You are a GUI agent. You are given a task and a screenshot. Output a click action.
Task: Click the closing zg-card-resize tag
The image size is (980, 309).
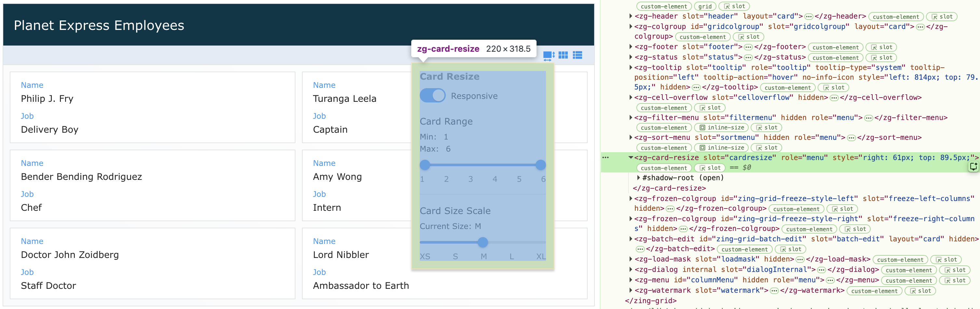[669, 188]
